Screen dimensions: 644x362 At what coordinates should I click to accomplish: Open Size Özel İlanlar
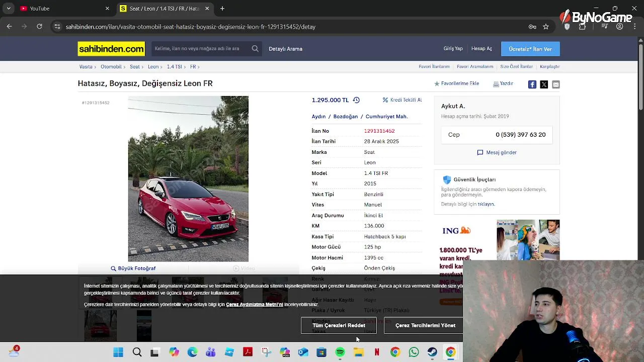pos(516,66)
